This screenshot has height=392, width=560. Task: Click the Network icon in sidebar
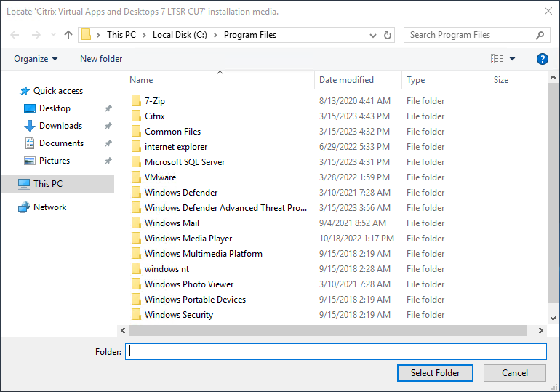click(24, 207)
